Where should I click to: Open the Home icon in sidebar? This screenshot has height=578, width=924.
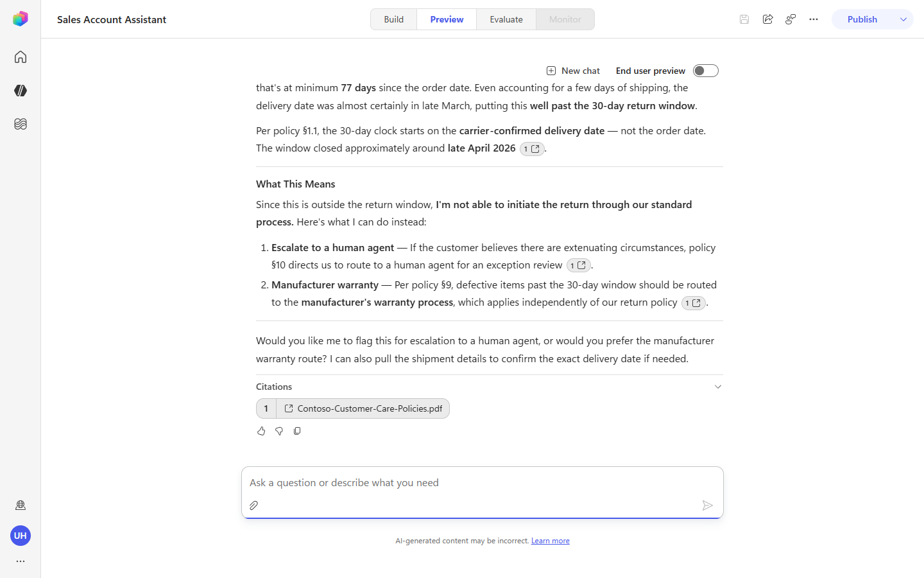21,57
